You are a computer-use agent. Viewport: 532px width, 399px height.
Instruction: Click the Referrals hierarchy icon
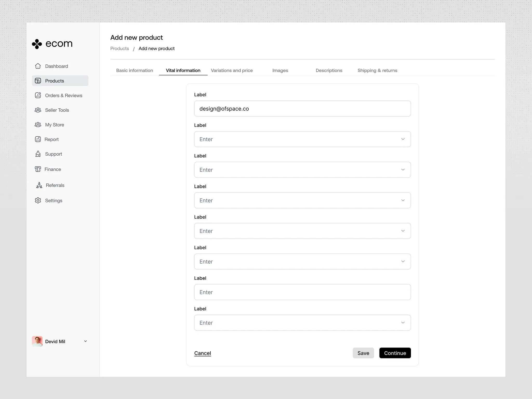coord(39,185)
